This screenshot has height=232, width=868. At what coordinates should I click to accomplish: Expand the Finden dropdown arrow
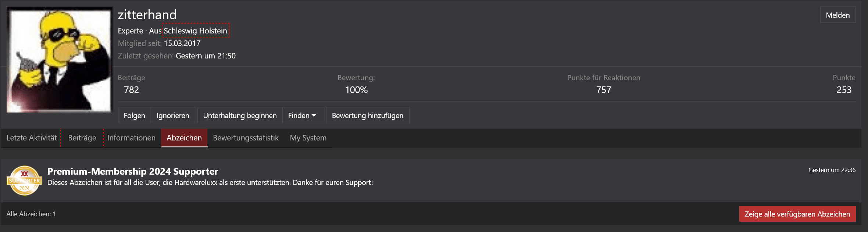(x=314, y=115)
